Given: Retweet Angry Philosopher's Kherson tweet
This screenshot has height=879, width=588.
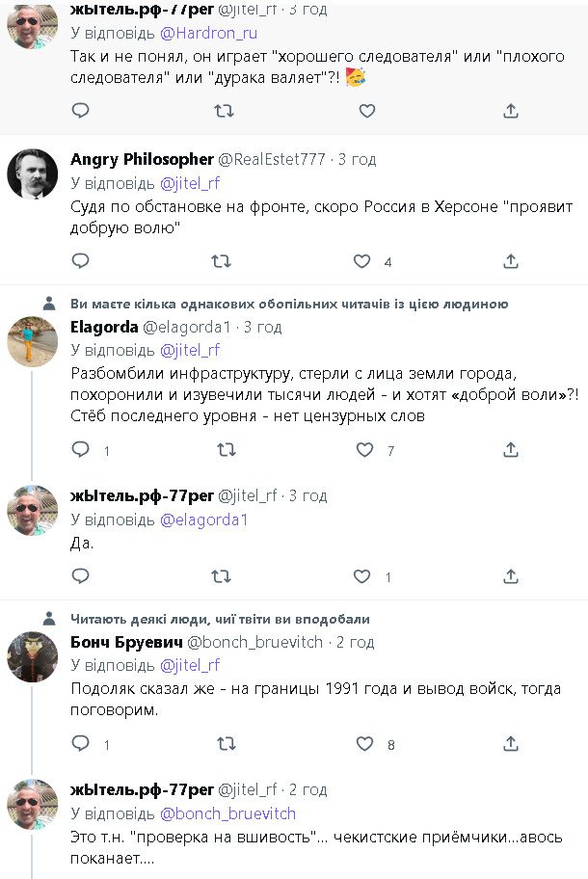Looking at the screenshot, I should (x=221, y=261).
